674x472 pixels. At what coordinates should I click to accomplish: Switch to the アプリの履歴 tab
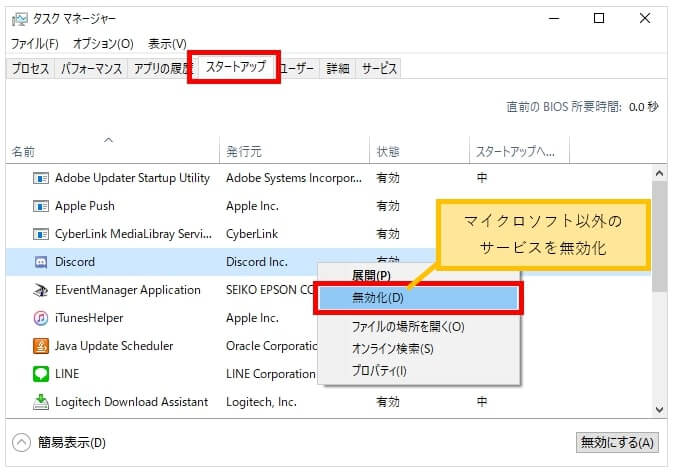point(160,68)
